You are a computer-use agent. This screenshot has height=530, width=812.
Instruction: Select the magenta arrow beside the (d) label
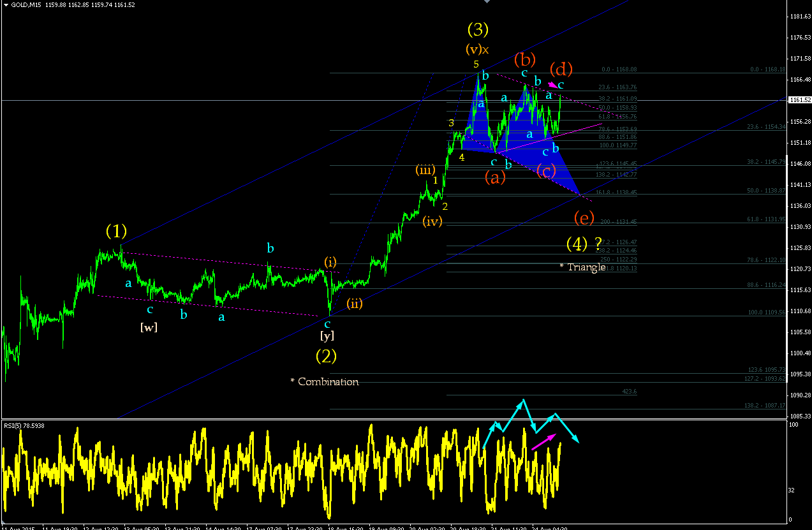click(552, 84)
